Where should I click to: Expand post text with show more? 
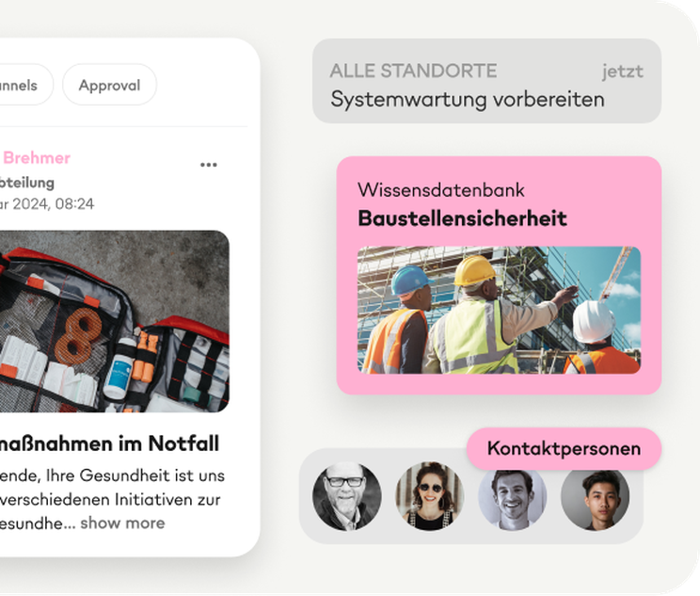click(122, 523)
